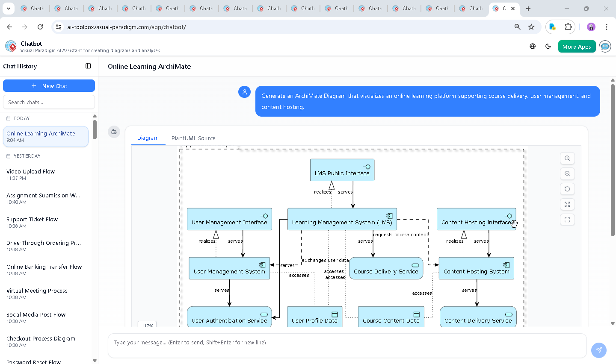
Task: Toggle the Chrome bookmark star for this page
Action: click(531, 26)
